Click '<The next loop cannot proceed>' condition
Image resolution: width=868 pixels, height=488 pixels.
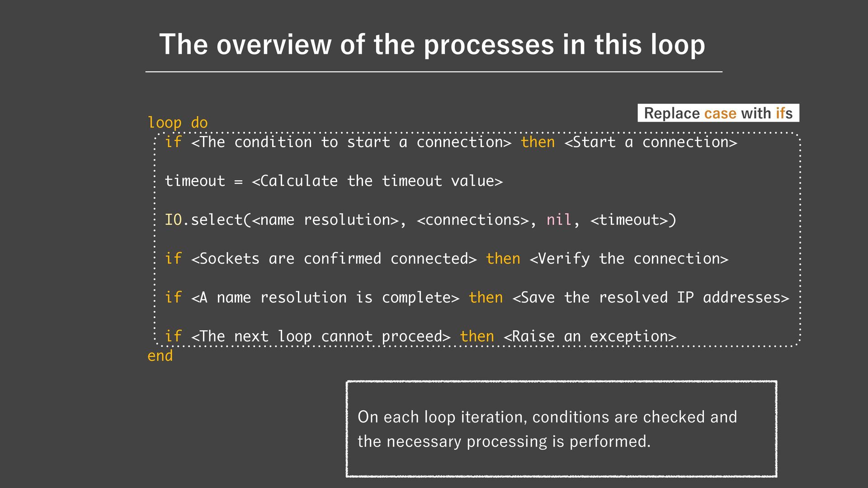(321, 337)
